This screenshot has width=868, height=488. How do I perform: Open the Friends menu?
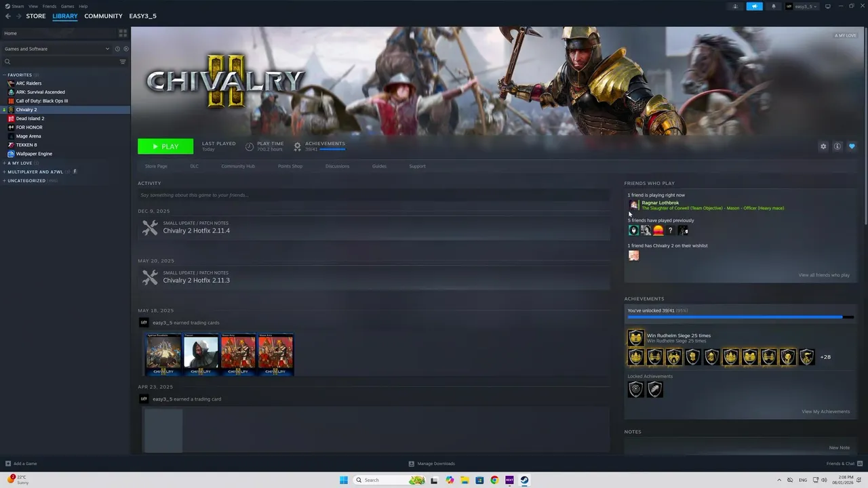pyautogui.click(x=50, y=6)
